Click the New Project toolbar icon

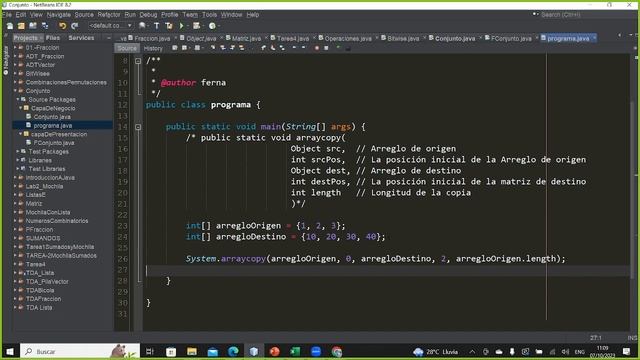pos(21,26)
